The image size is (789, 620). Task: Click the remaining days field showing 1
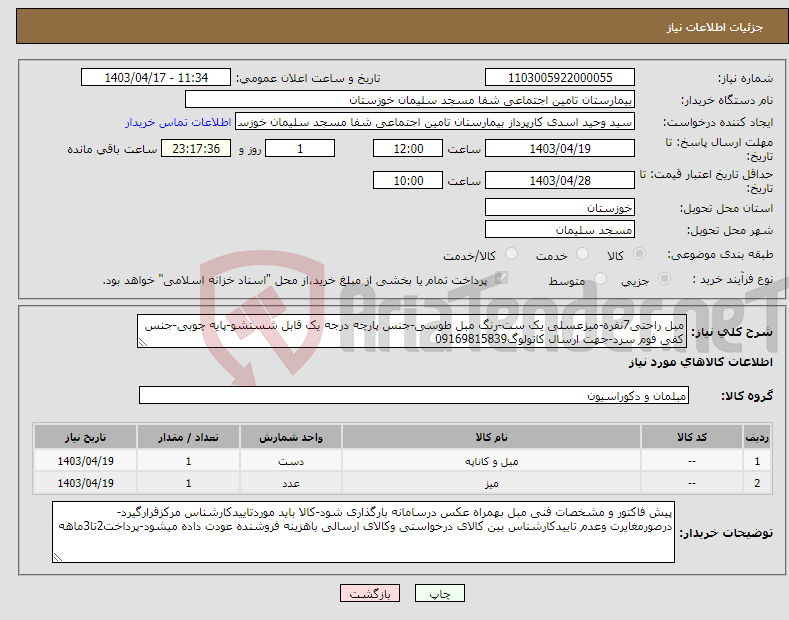[300, 148]
